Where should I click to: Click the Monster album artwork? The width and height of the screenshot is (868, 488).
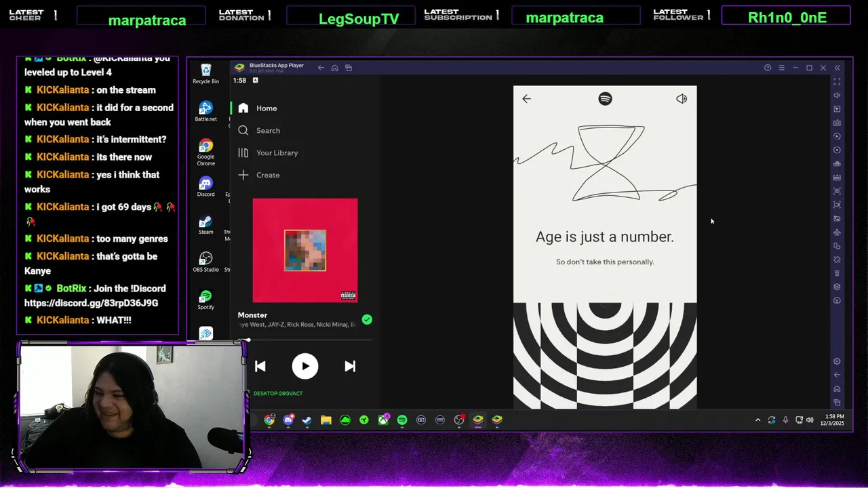click(x=305, y=251)
